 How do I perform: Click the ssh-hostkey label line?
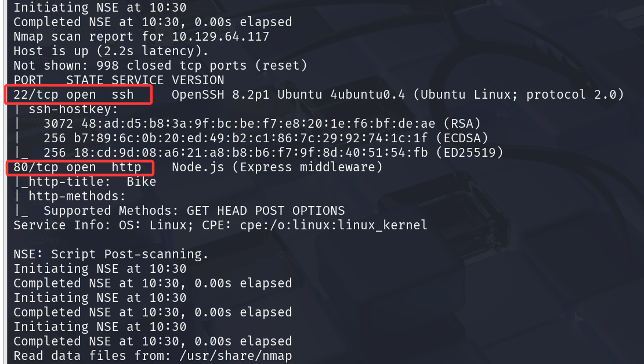[70, 109]
